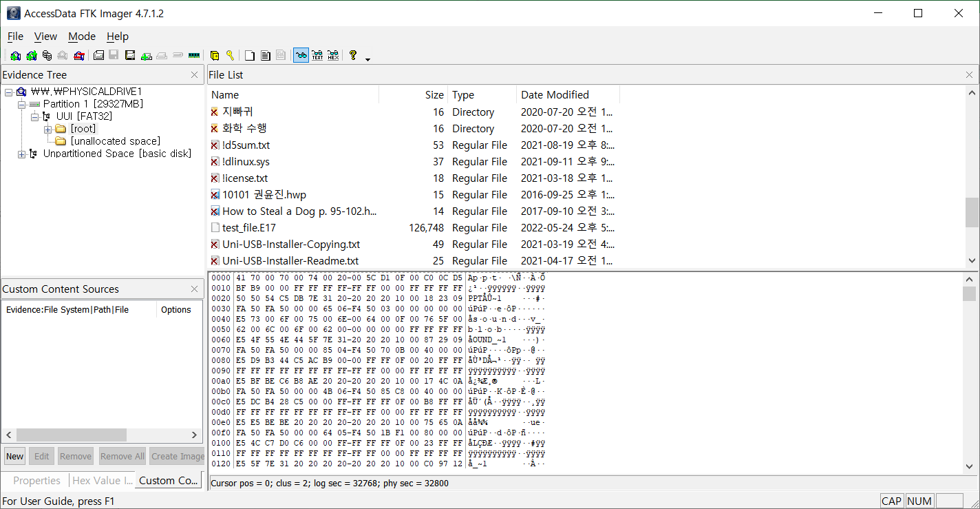
Task: Open the Image Mounting tool icon
Action: (x=47, y=55)
